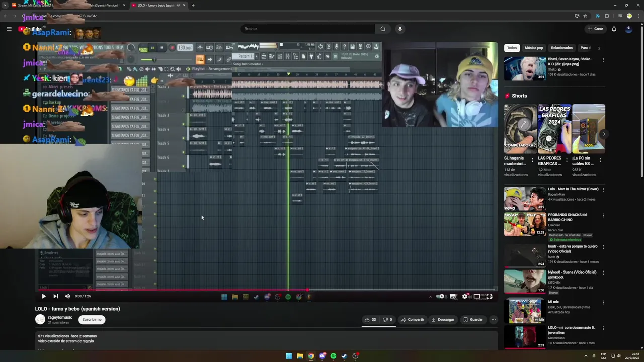The height and width of the screenshot is (362, 644).
Task: Enter fullscreen on the video player
Action: (x=489, y=296)
